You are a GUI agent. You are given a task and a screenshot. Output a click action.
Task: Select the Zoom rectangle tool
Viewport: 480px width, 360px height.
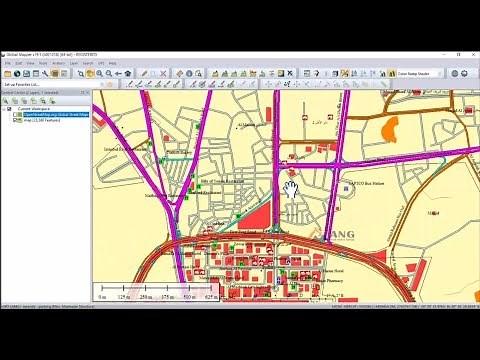click(x=80, y=74)
